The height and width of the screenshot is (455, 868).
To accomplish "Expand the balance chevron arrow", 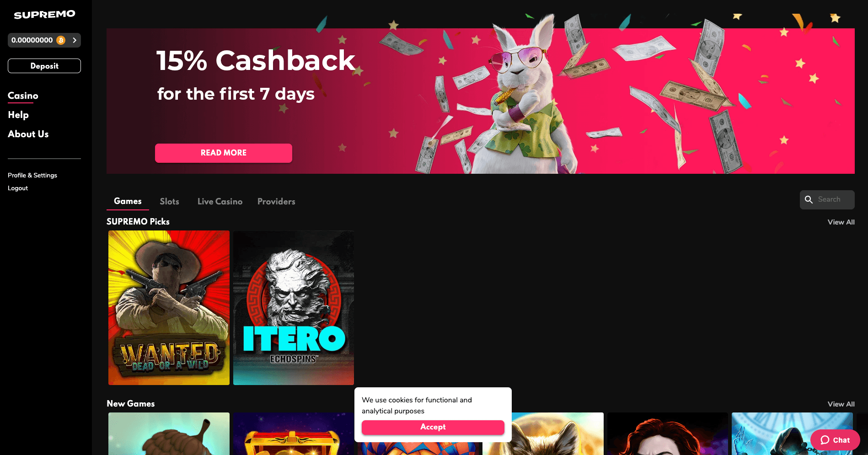I will [75, 40].
